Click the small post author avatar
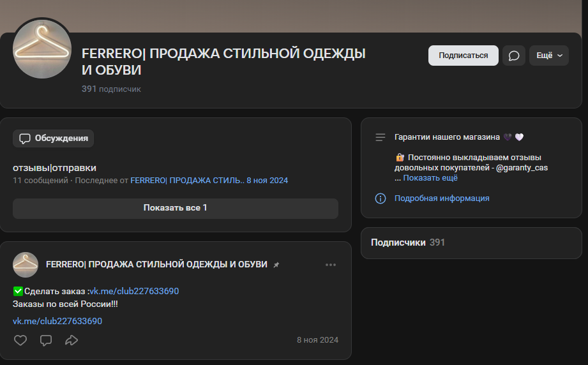Screen dimensions: 588x365 coord(26,265)
